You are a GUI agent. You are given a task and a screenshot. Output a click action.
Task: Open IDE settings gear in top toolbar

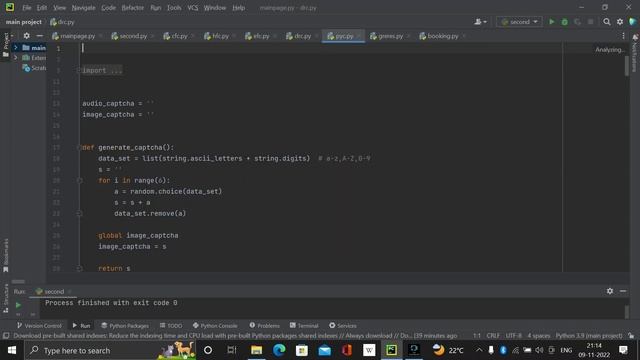coord(620,22)
